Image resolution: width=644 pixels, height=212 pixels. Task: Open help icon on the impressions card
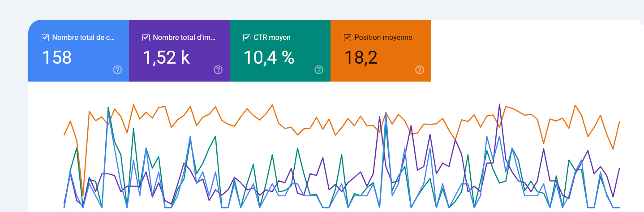(218, 69)
